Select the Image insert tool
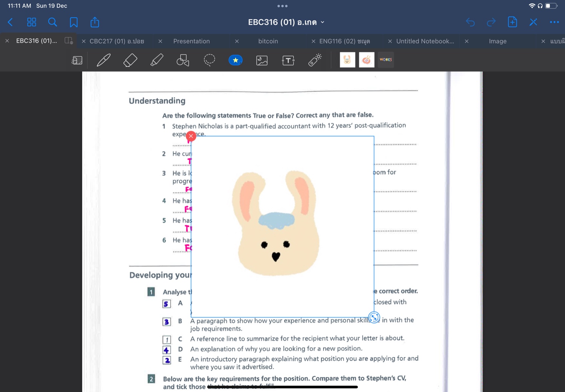Screen dimensions: 565x392 pyautogui.click(x=262, y=60)
